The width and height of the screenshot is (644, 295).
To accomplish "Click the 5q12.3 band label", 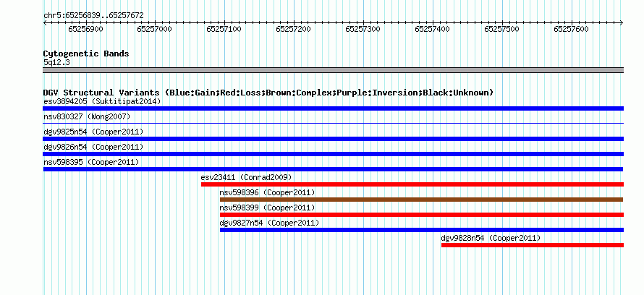I will click(x=56, y=62).
